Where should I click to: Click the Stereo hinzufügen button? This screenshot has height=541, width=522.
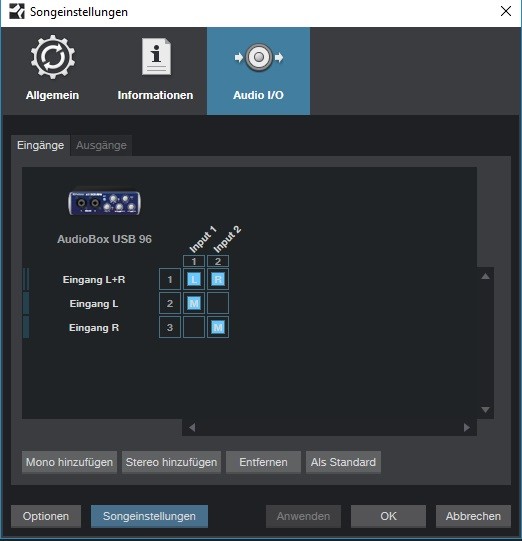pos(171,462)
